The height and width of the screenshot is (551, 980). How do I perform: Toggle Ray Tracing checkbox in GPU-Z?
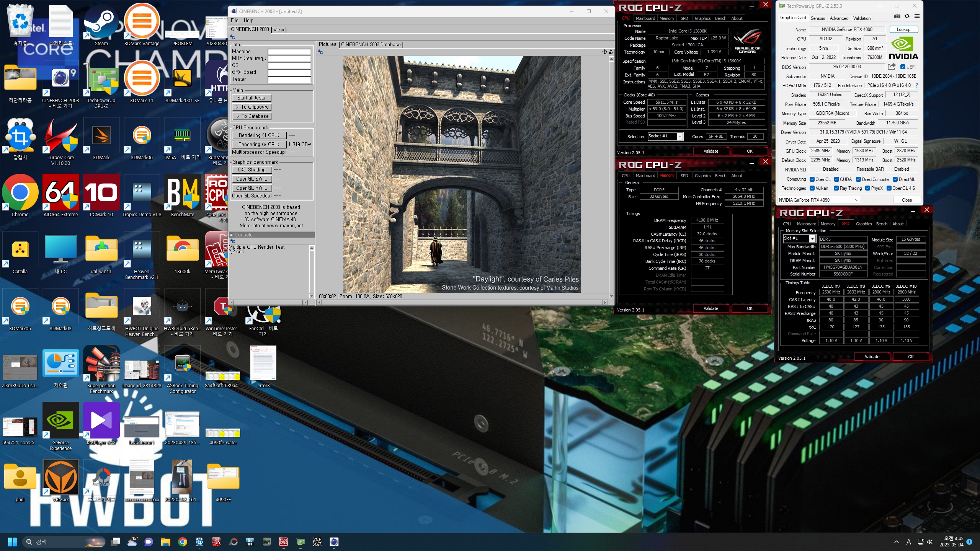(x=836, y=188)
